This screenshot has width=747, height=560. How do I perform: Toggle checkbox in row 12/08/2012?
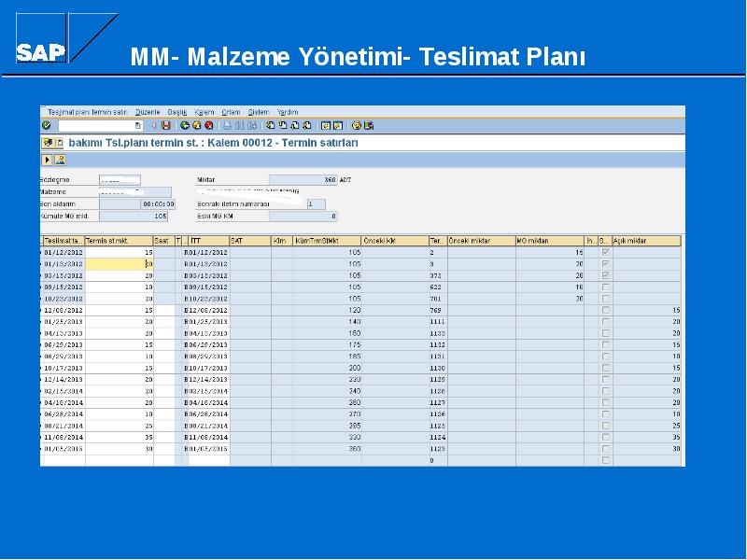pyautogui.click(x=605, y=310)
